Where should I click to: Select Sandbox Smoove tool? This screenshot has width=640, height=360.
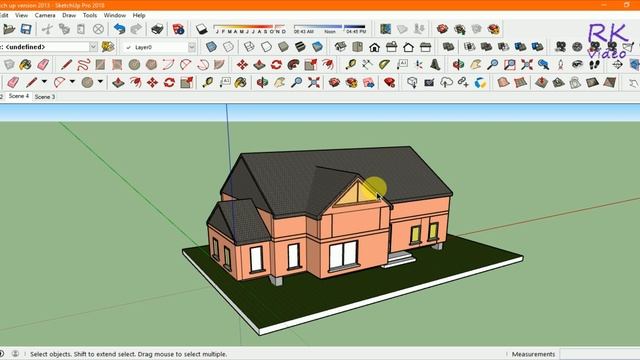click(x=541, y=82)
